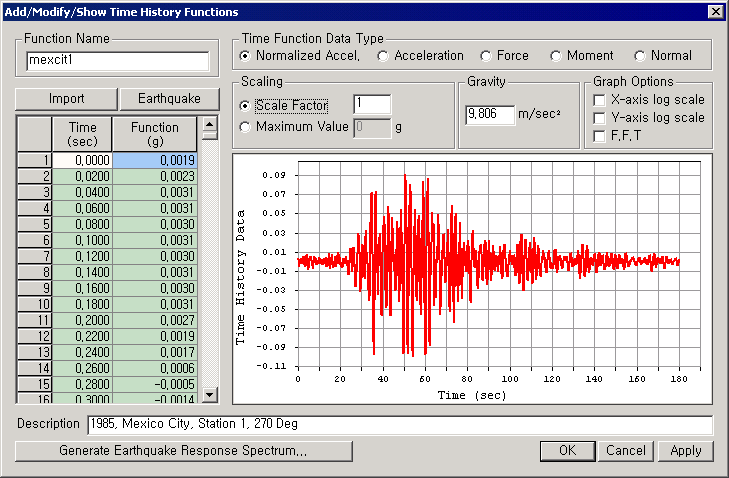
Task: Click the table scroll up arrow
Action: pyautogui.click(x=210, y=125)
